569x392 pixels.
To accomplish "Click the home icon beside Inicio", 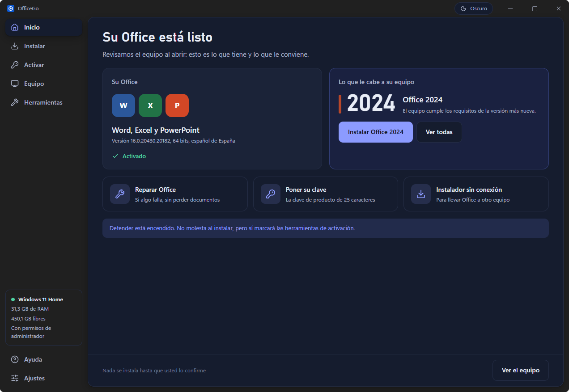I will click(x=15, y=27).
